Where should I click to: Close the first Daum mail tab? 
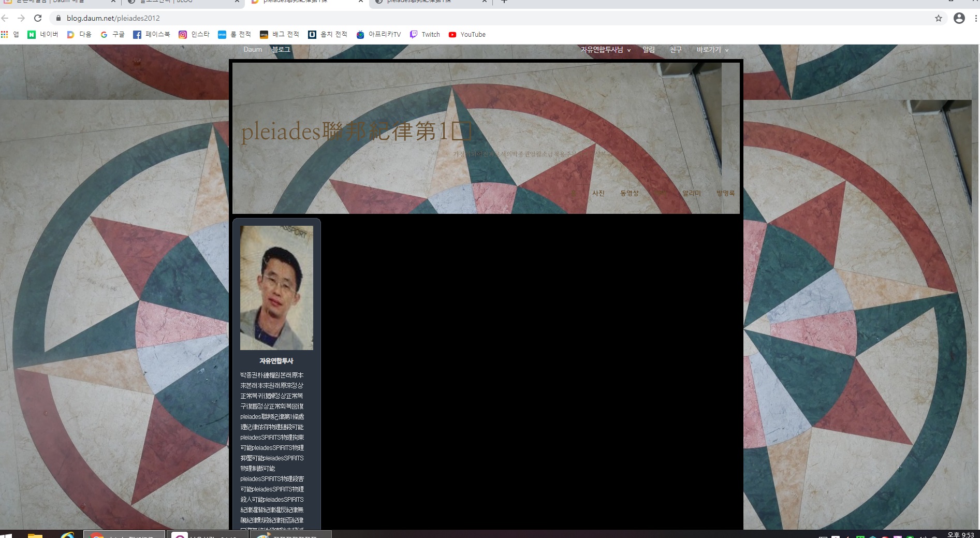pyautogui.click(x=113, y=2)
